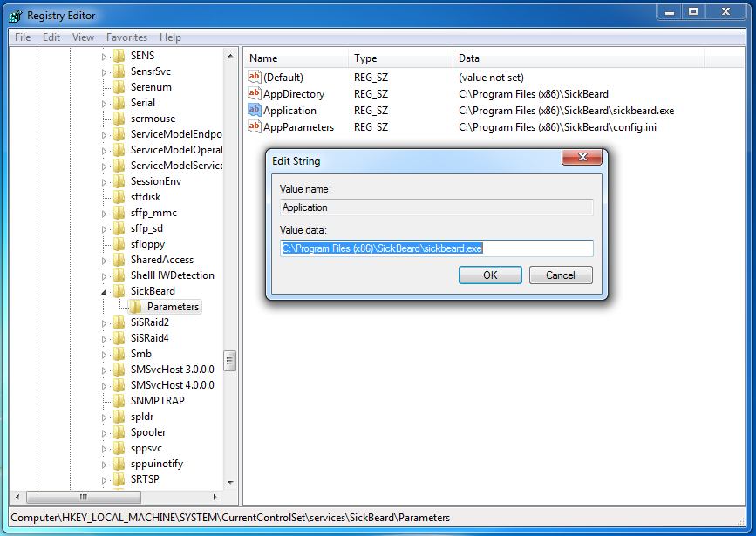Expand the SiSRaid4 tree node
The height and width of the screenshot is (536, 756).
coord(104,339)
